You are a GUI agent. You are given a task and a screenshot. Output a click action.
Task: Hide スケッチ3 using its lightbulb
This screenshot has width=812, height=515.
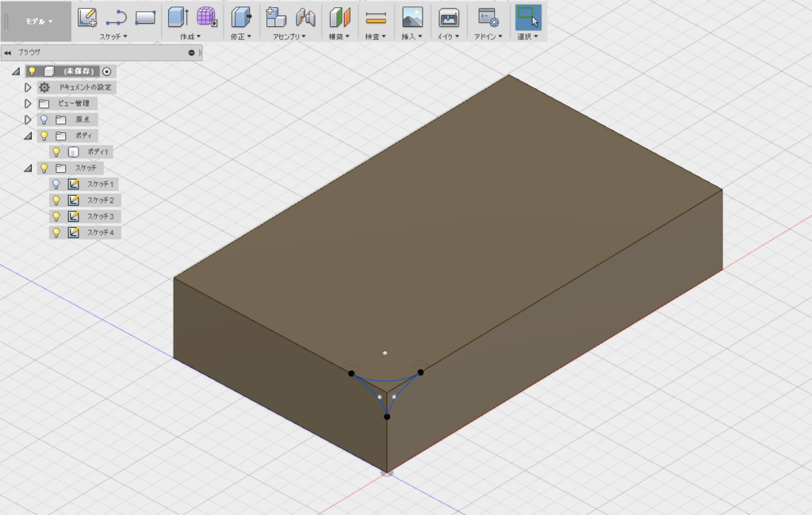pos(57,216)
